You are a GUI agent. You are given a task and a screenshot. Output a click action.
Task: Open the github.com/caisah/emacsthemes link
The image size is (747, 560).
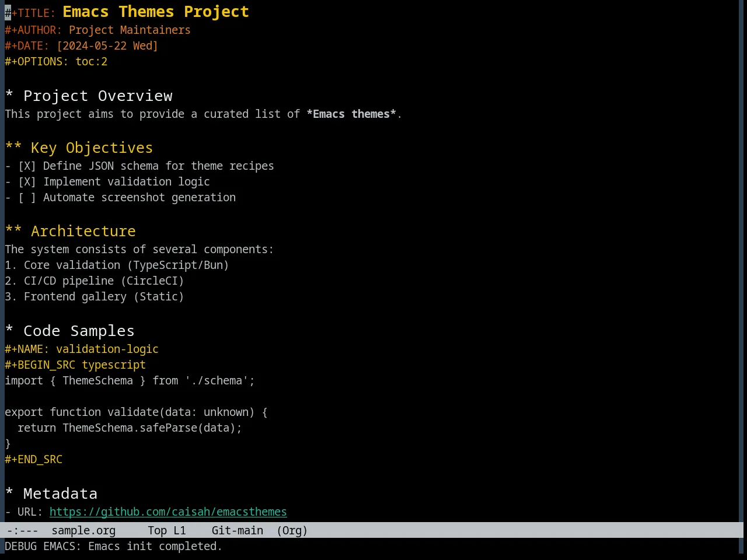168,512
